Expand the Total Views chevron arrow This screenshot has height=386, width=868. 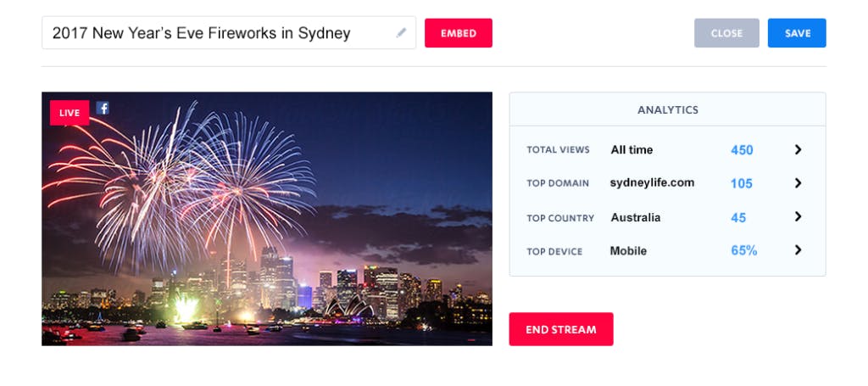(x=798, y=149)
